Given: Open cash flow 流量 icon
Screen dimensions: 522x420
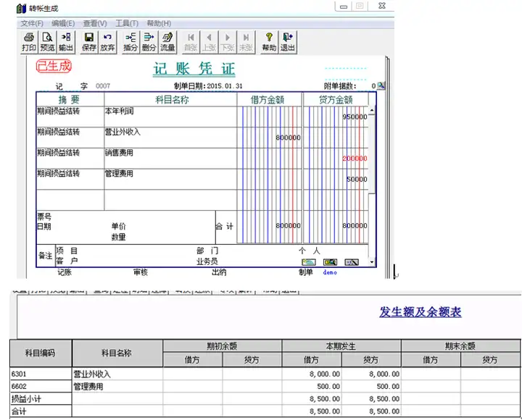Looking at the screenshot, I should pos(167,42).
